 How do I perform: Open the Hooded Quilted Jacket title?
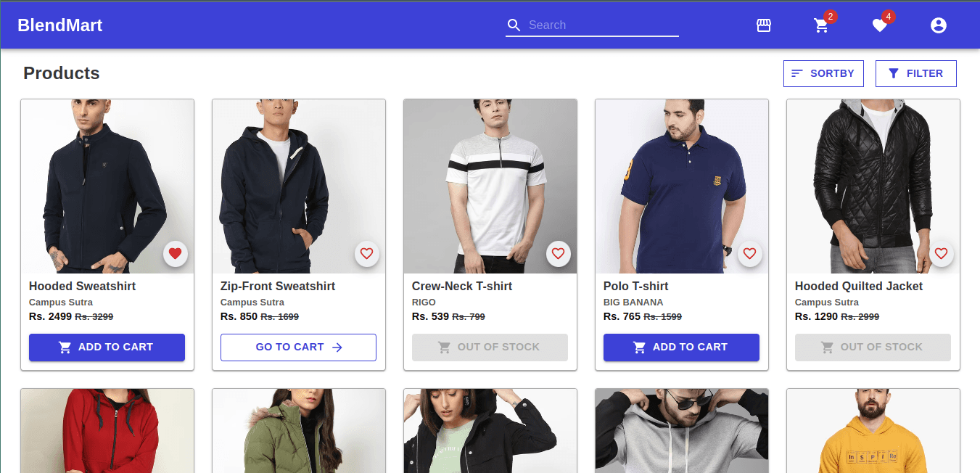[859, 287]
